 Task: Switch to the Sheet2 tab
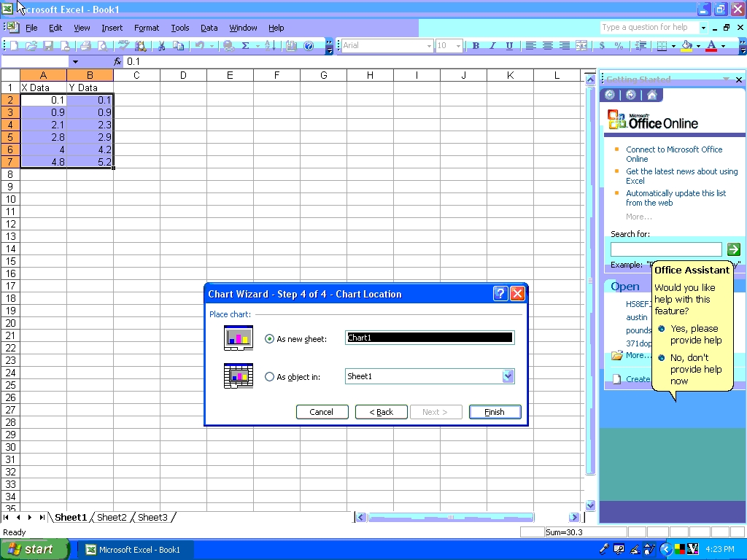112,517
